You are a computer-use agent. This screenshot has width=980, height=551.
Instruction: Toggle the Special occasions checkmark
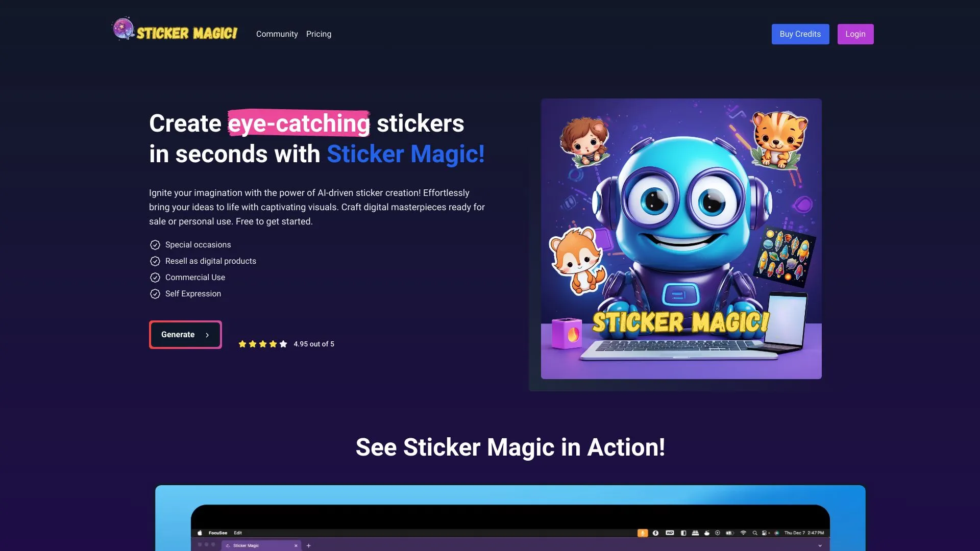[x=155, y=244]
